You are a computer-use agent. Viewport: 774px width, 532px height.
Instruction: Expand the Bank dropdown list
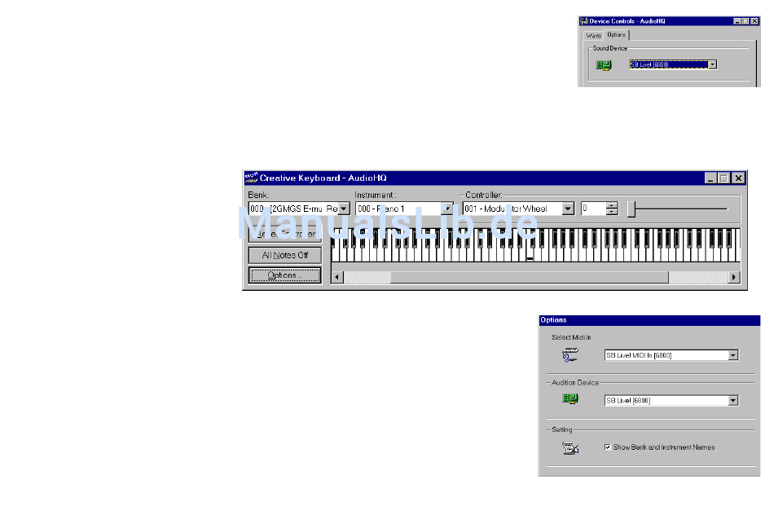[x=344, y=209]
